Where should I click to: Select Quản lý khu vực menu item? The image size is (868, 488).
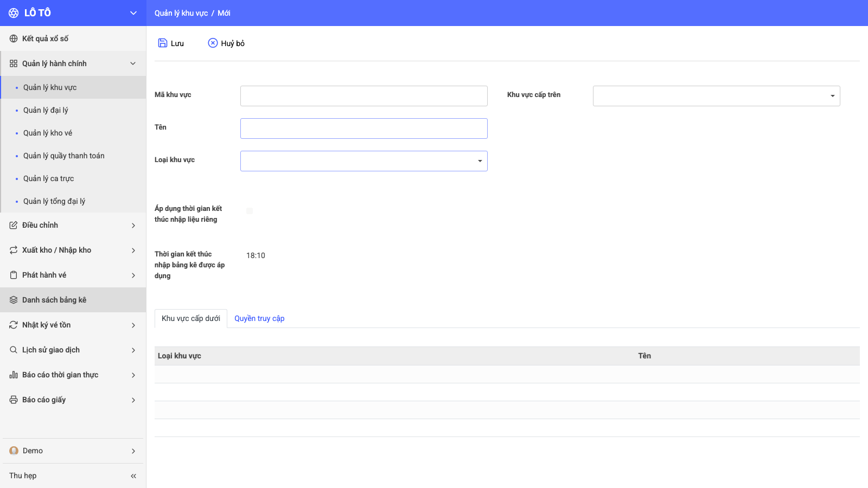point(73,87)
